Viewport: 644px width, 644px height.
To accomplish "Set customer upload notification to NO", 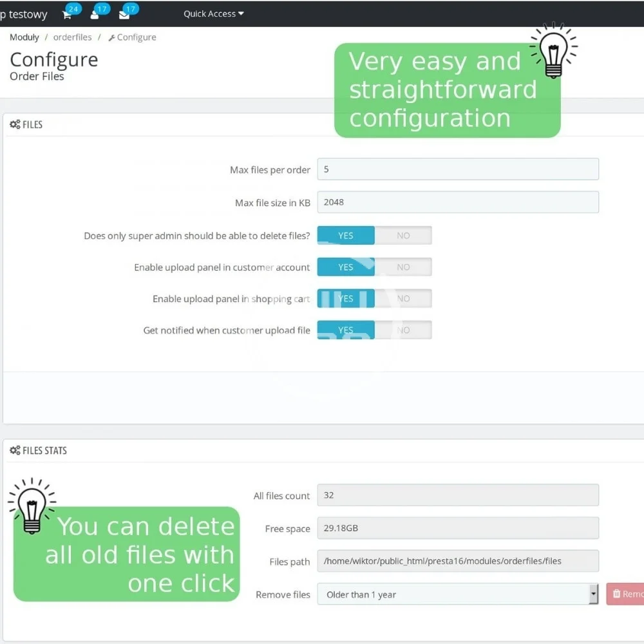I will 403,330.
